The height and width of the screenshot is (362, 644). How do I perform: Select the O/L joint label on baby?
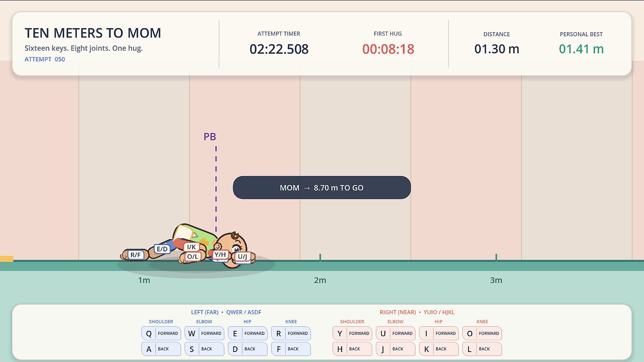pyautogui.click(x=193, y=257)
